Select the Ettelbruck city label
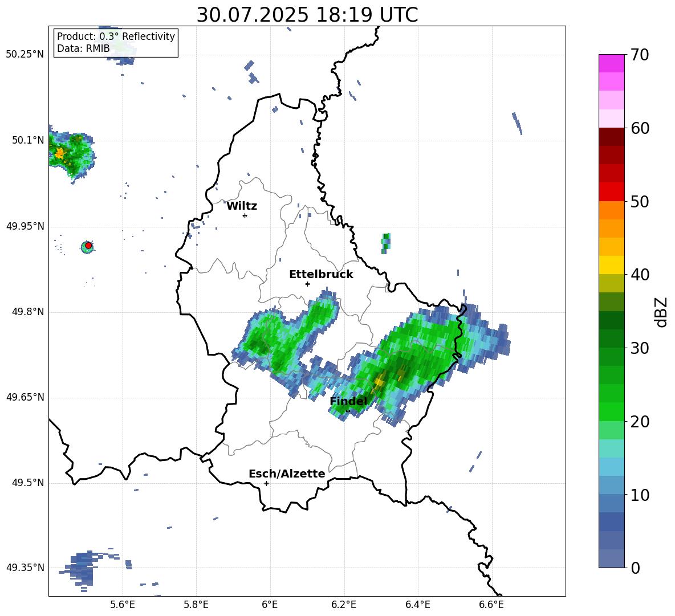The width and height of the screenshot is (675, 616). [x=321, y=275]
